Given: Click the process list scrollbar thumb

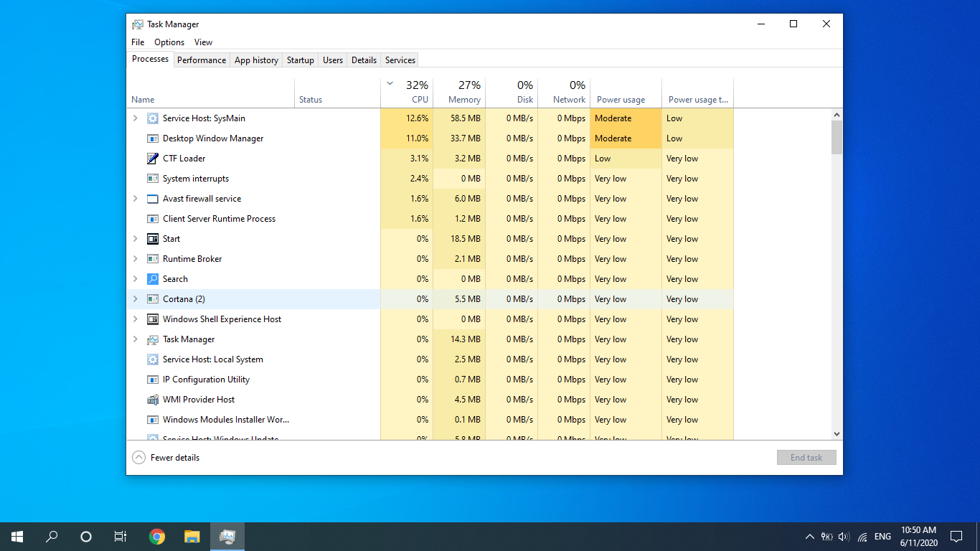Looking at the screenshot, I should coord(837,137).
